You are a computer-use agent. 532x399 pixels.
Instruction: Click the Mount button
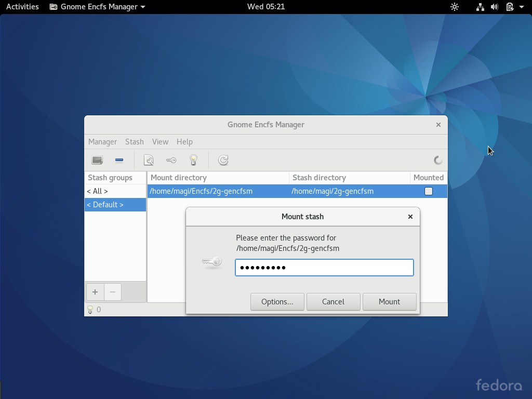tap(390, 302)
